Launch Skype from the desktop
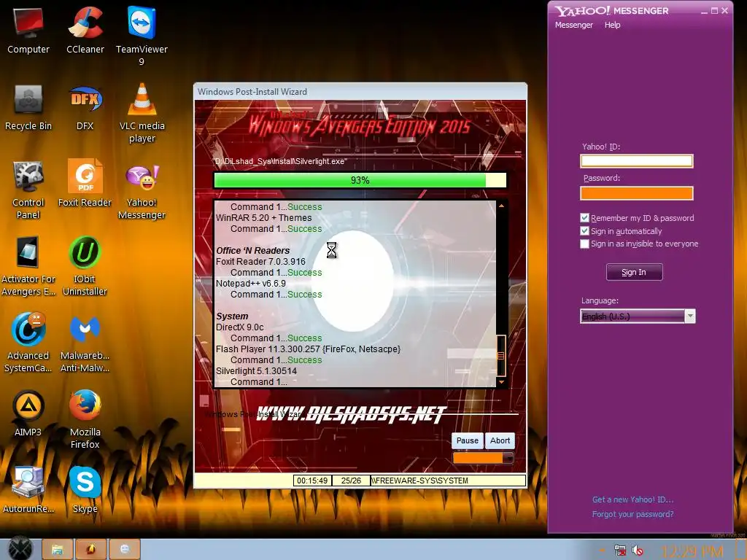The width and height of the screenshot is (747, 560). click(x=85, y=490)
